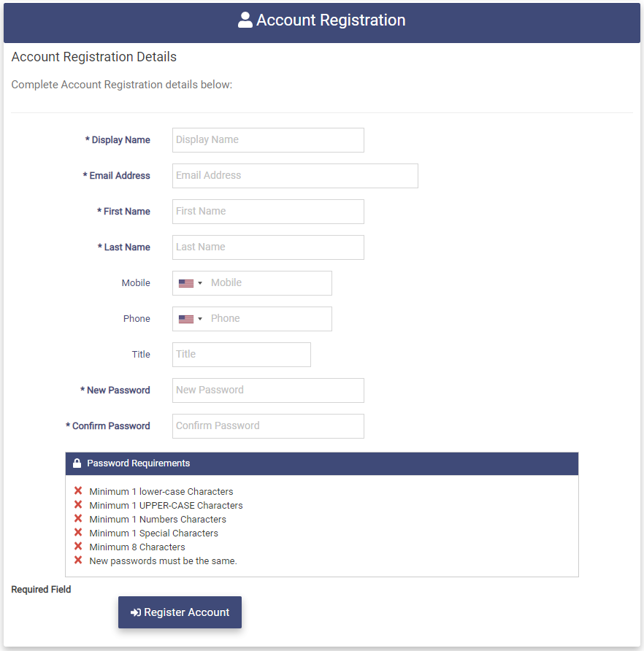Click red X beside Numbers characters requirement
Screen dimensions: 644x651
click(78, 519)
